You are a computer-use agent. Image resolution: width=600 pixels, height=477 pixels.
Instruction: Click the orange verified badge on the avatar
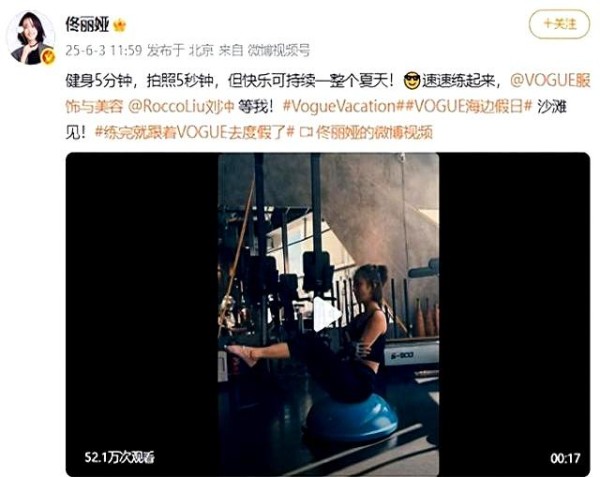click(47, 57)
